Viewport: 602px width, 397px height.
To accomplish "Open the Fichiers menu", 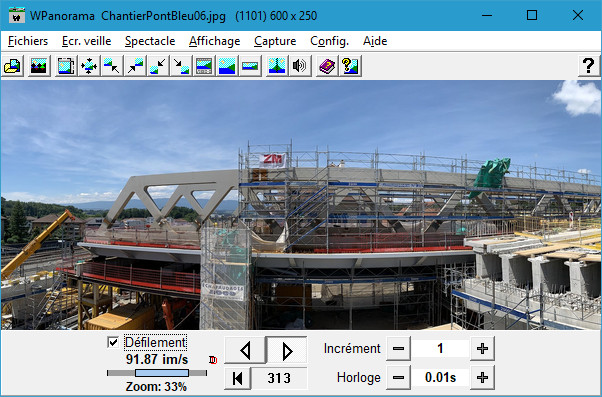I will (x=28, y=41).
